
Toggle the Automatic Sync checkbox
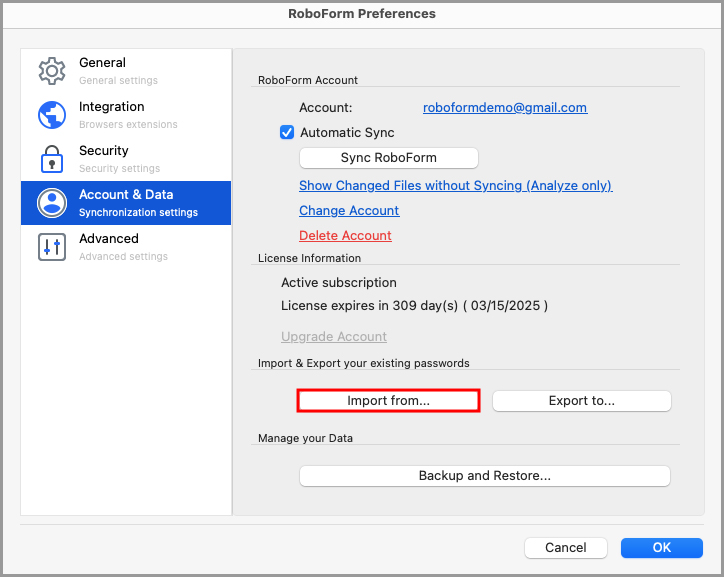[287, 132]
